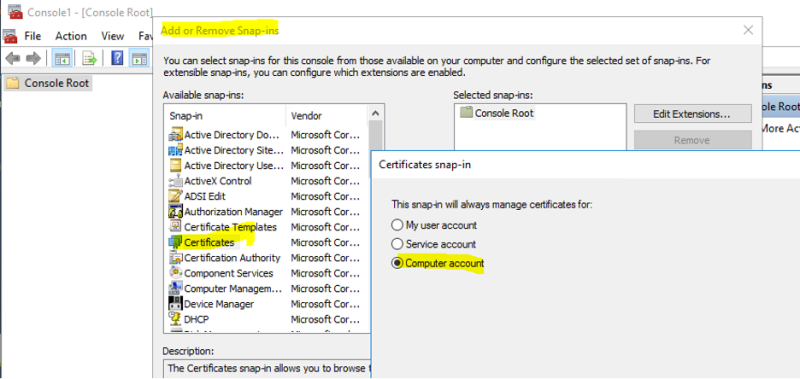Click the ActiveX Control snap-in icon
Viewport: 800px width, 379px height.
(x=176, y=181)
